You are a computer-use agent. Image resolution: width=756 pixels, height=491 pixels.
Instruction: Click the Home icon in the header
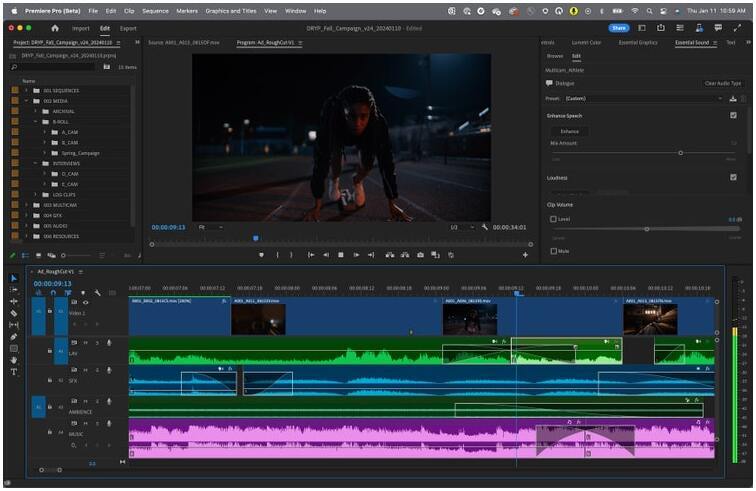click(x=55, y=28)
